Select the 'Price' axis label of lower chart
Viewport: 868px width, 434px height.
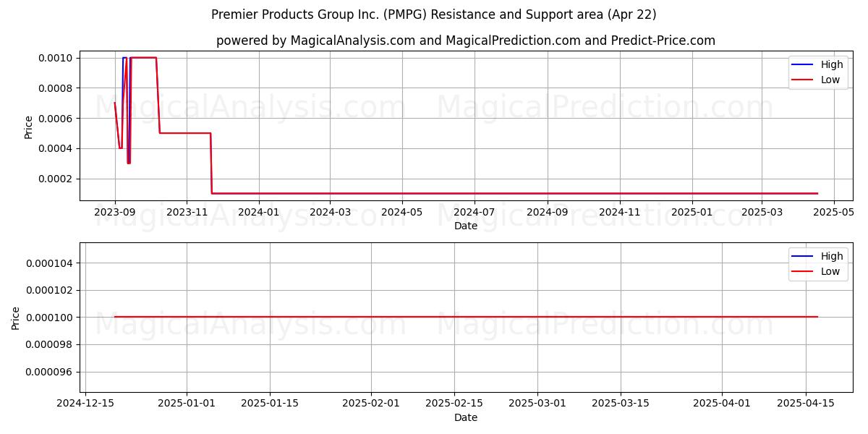point(16,318)
